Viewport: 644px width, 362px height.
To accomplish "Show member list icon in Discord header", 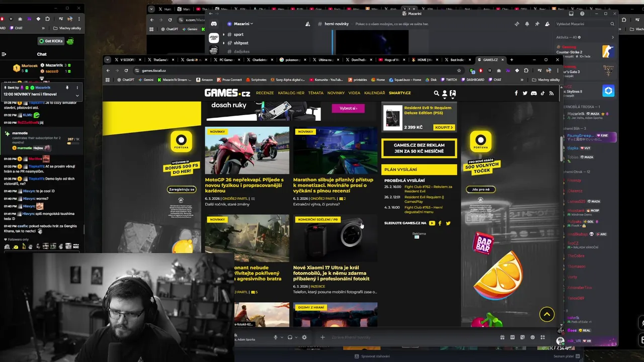I will tap(547, 24).
